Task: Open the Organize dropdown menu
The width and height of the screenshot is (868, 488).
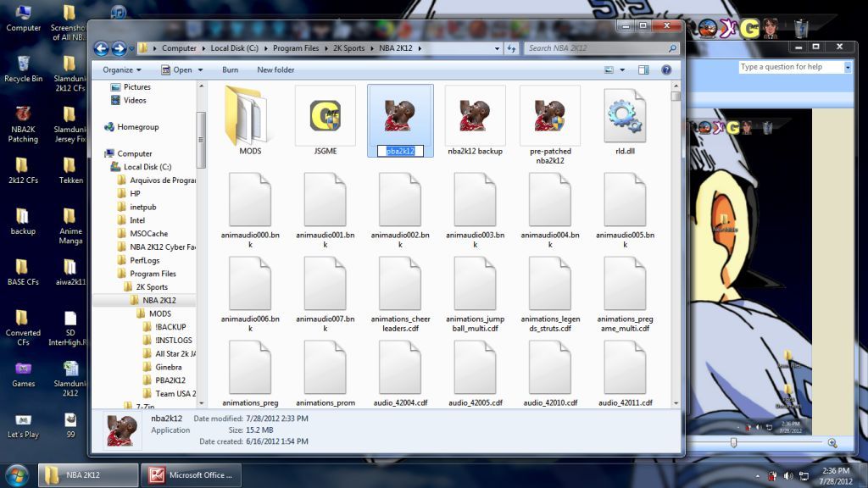Action: (x=122, y=69)
